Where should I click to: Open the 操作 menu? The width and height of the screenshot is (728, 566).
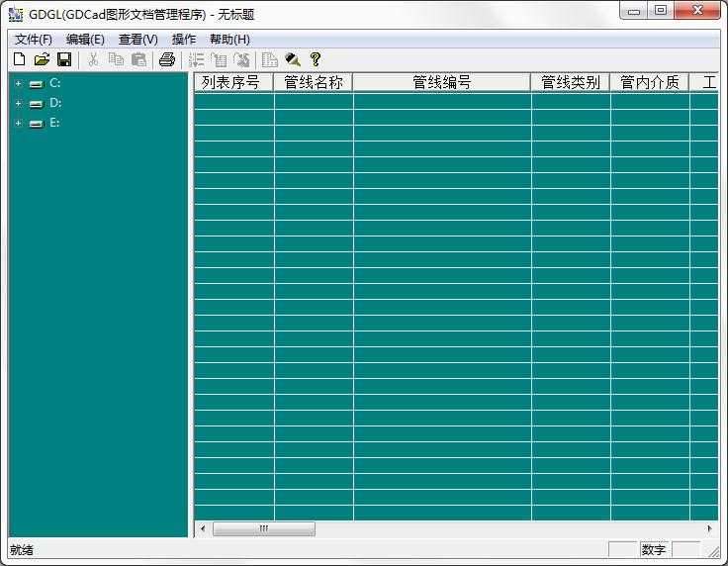[x=184, y=40]
